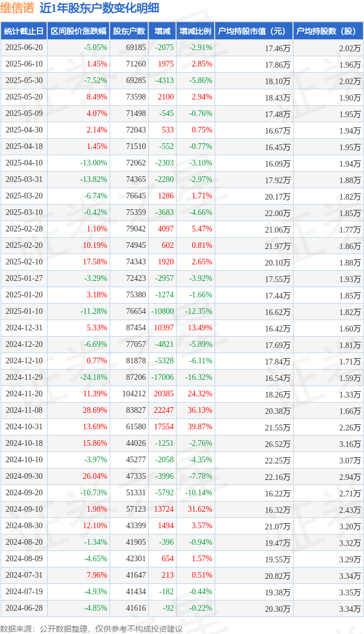Click the 39.87% change ratio cell
This screenshot has width=364, height=634.
point(199,427)
